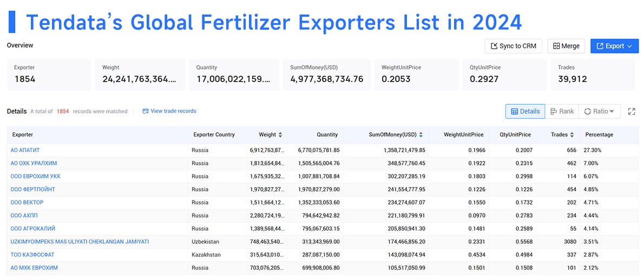Image resolution: width=644 pixels, height=280 pixels.
Task: Click the 0.5568 qty unit price cell
Action: pyautogui.click(x=524, y=242)
